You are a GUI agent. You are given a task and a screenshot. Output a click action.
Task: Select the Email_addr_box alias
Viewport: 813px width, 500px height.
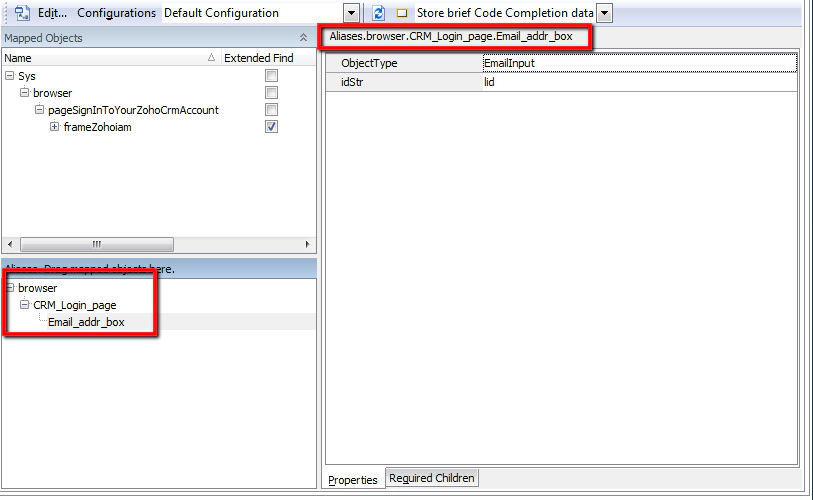pos(86,322)
